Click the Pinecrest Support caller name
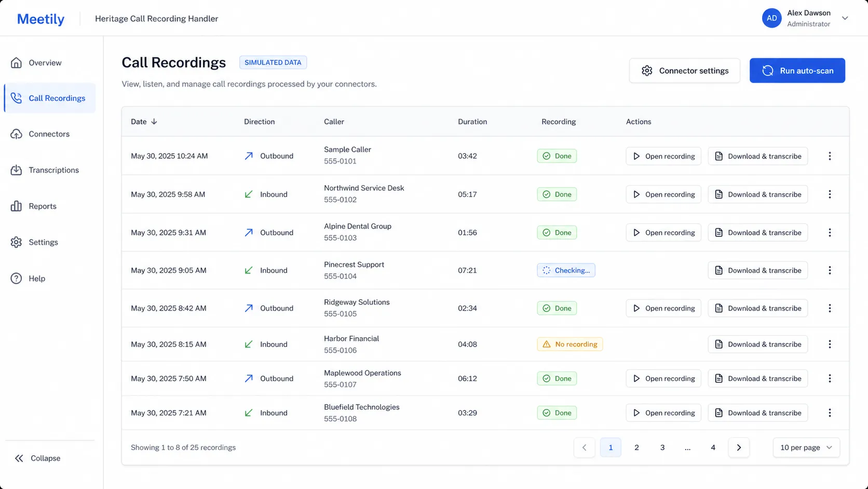Image resolution: width=868 pixels, height=489 pixels. [354, 265]
